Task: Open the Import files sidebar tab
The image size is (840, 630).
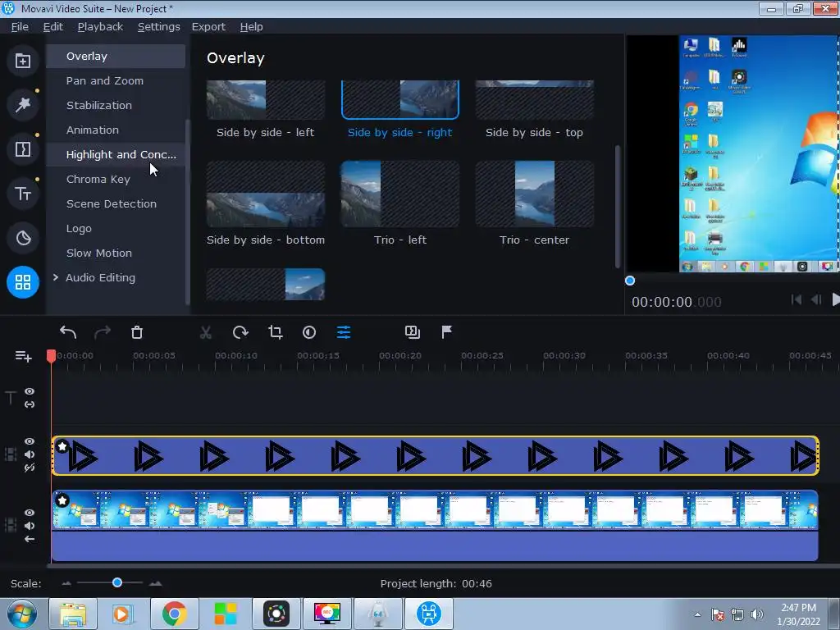Action: click(22, 61)
